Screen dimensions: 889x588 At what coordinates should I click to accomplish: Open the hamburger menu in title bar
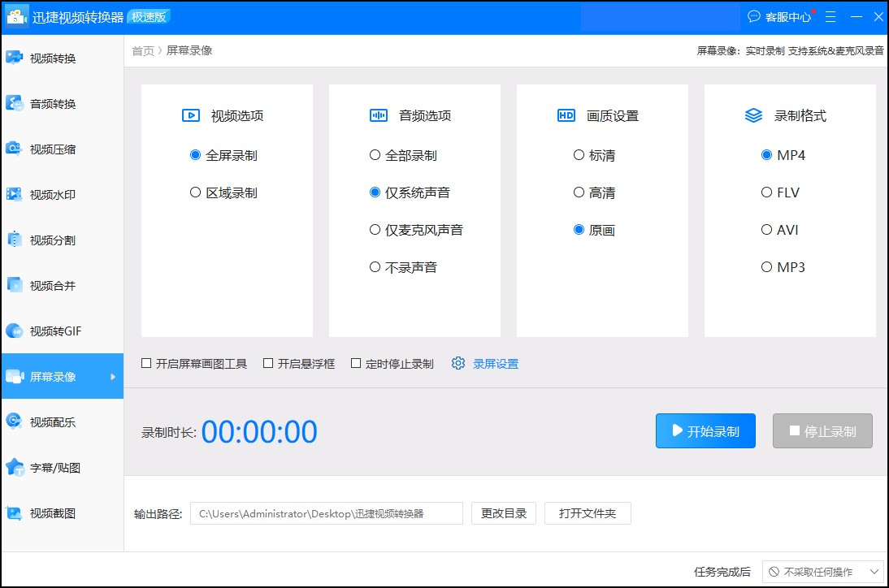coord(830,16)
